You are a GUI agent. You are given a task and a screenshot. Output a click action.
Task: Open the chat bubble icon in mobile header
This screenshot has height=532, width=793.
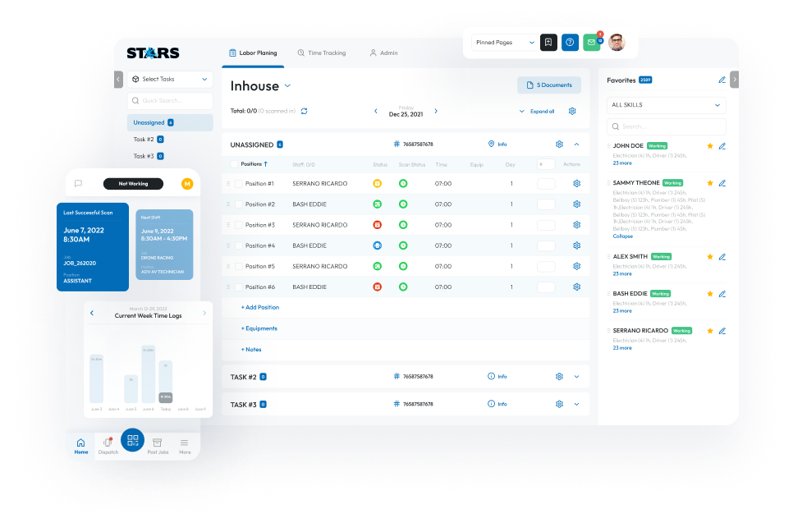pyautogui.click(x=78, y=184)
